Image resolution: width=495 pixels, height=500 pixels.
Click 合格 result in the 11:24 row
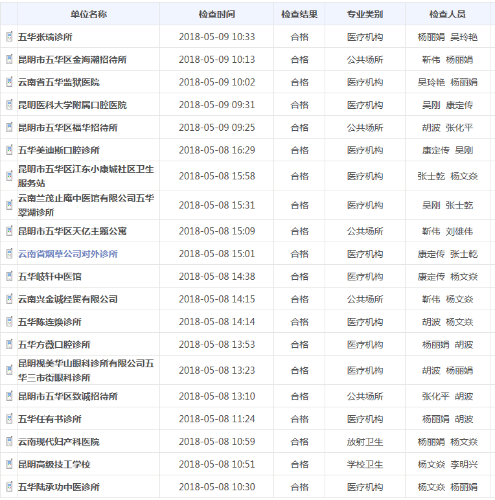click(299, 419)
